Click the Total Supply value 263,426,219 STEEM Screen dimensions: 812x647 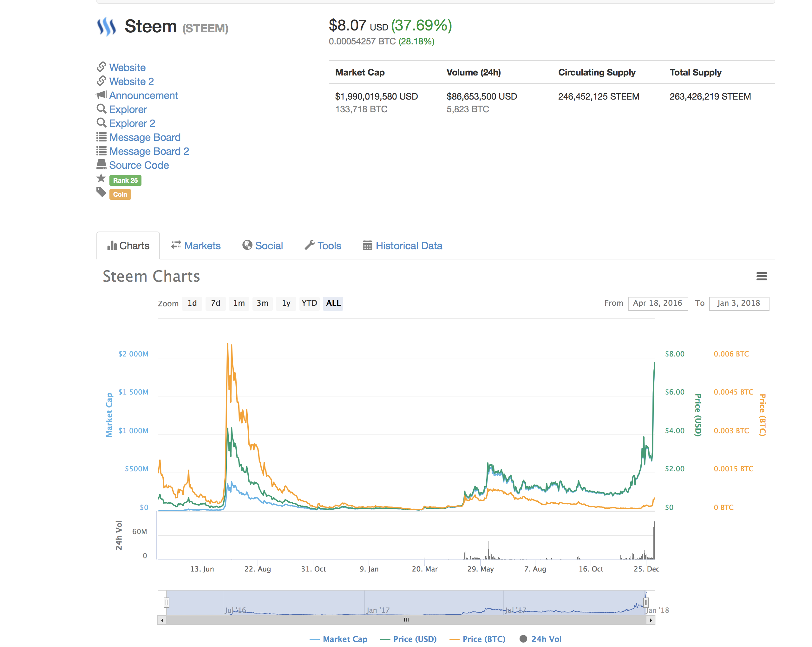click(x=710, y=96)
